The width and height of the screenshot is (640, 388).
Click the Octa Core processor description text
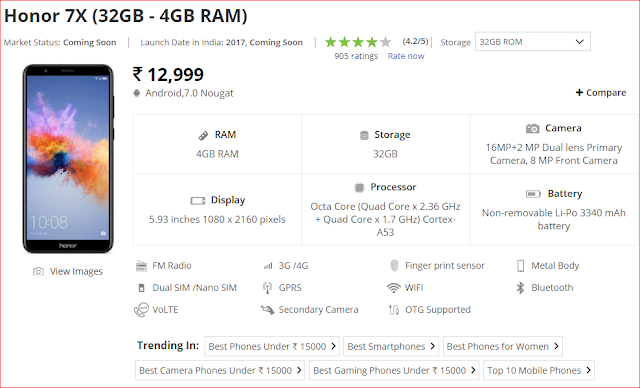coord(385,219)
